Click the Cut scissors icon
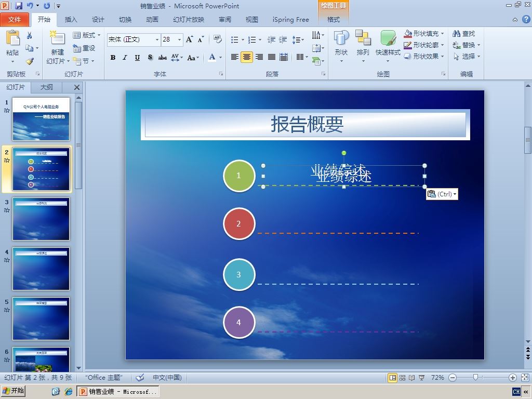 point(30,35)
